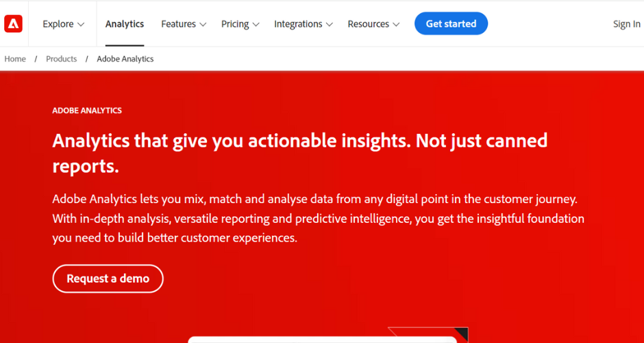
Task: Click the Adobe Analytics breadcrumb
Action: 125,59
